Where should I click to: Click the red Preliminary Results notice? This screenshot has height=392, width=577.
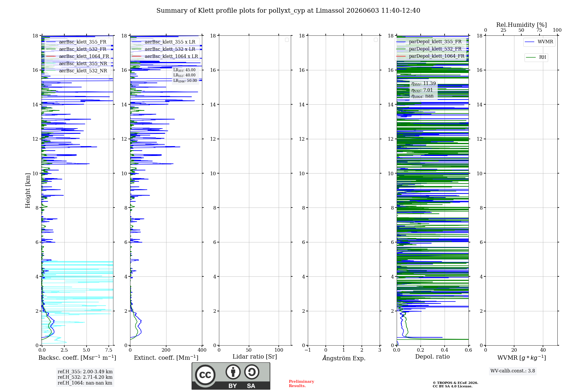[x=301, y=384]
